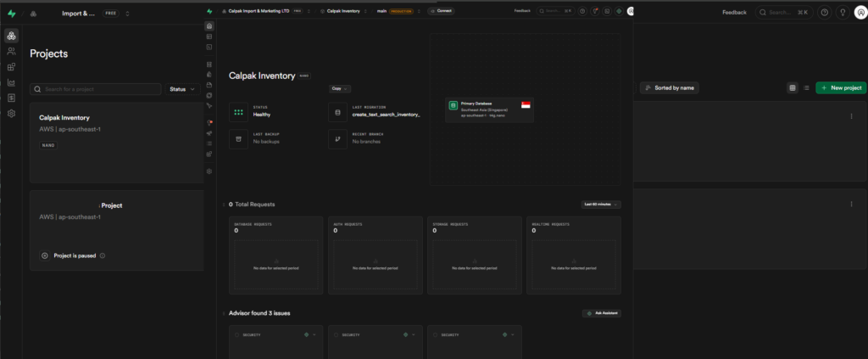This screenshot has height=359, width=868.
Task: Click create_text_search_inventory_ last migration text
Action: coord(387,115)
